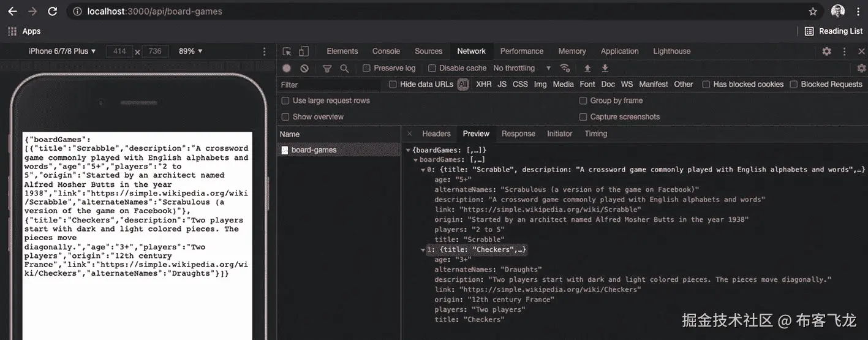Close the request details pane

click(409, 134)
